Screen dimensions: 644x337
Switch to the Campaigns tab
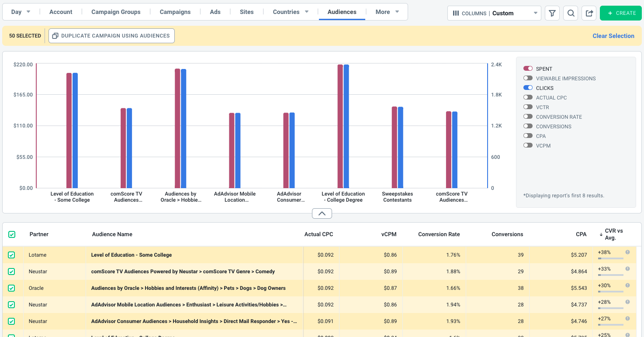click(175, 12)
